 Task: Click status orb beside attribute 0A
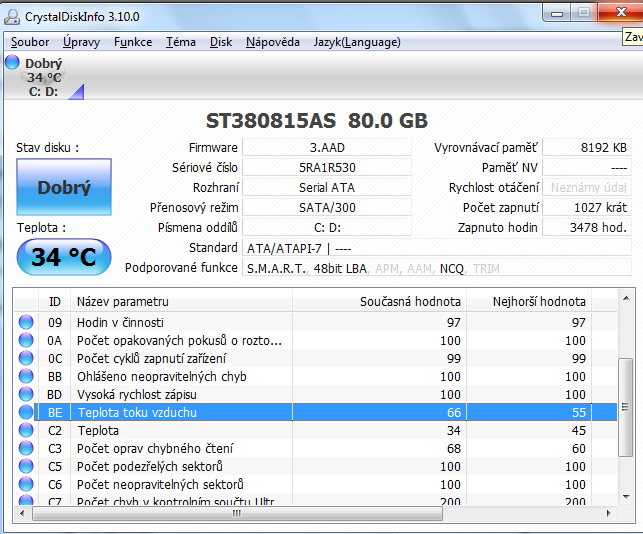[26, 341]
